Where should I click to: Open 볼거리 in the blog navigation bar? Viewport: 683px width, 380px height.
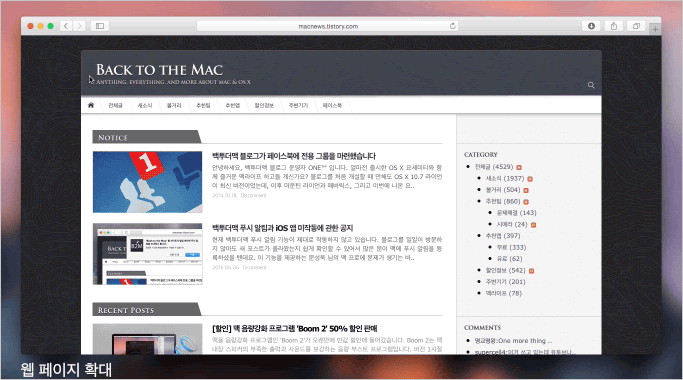pos(174,105)
